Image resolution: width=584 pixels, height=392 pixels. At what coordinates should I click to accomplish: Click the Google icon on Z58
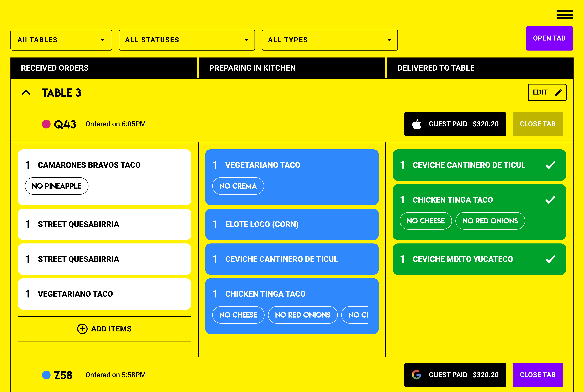(x=416, y=375)
